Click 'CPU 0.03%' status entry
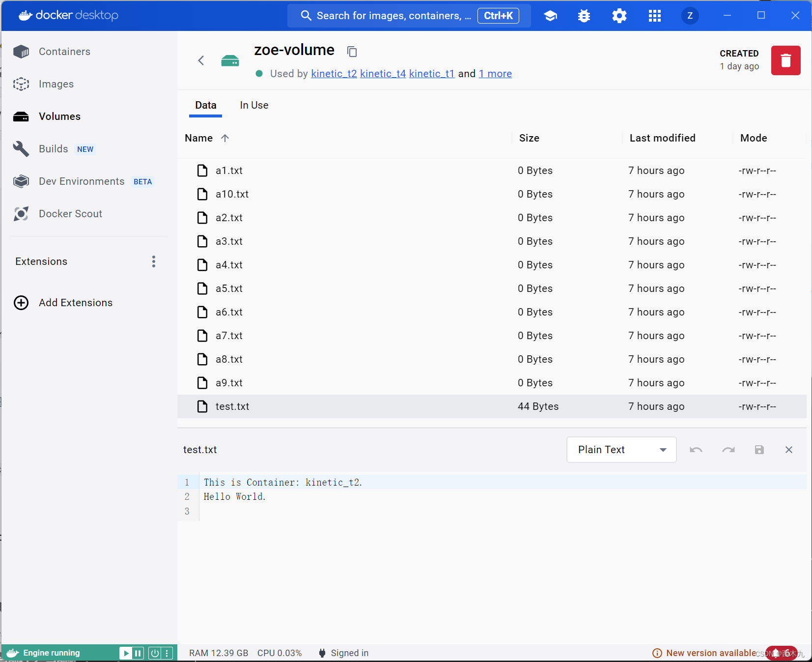 pos(280,653)
